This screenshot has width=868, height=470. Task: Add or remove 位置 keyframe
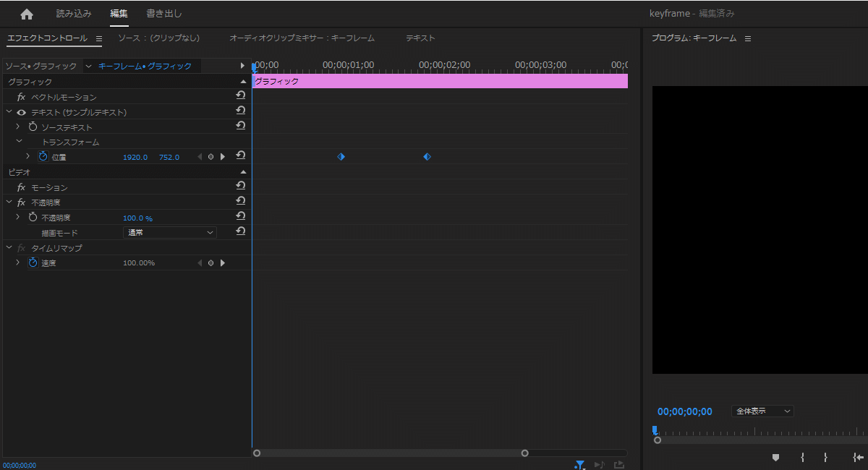tap(210, 157)
